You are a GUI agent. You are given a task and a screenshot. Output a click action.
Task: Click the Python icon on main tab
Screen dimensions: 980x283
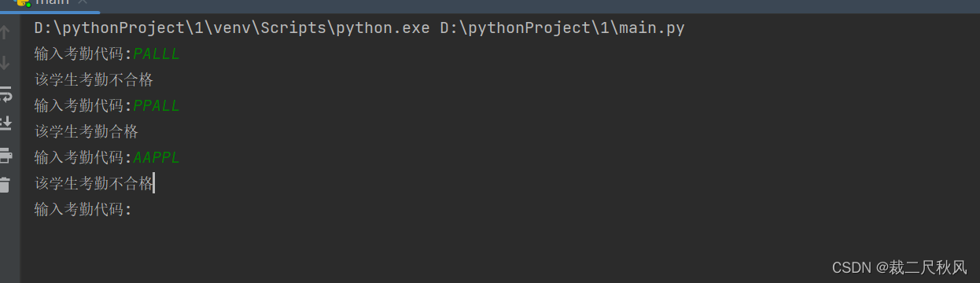click(22, 2)
